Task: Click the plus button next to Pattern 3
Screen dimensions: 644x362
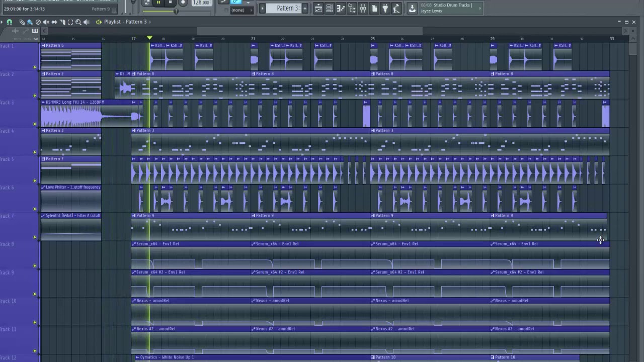Action: tap(305, 8)
